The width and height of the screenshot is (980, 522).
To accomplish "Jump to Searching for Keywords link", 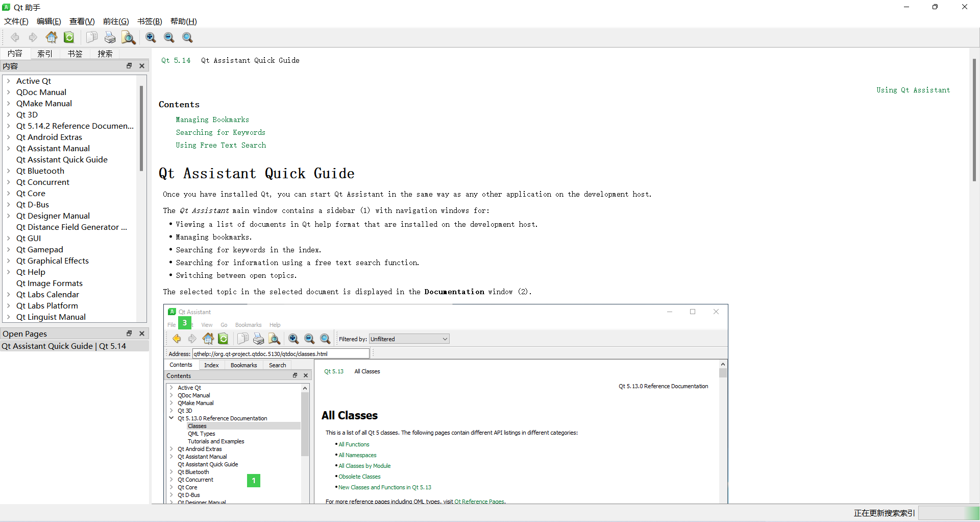I will [220, 132].
